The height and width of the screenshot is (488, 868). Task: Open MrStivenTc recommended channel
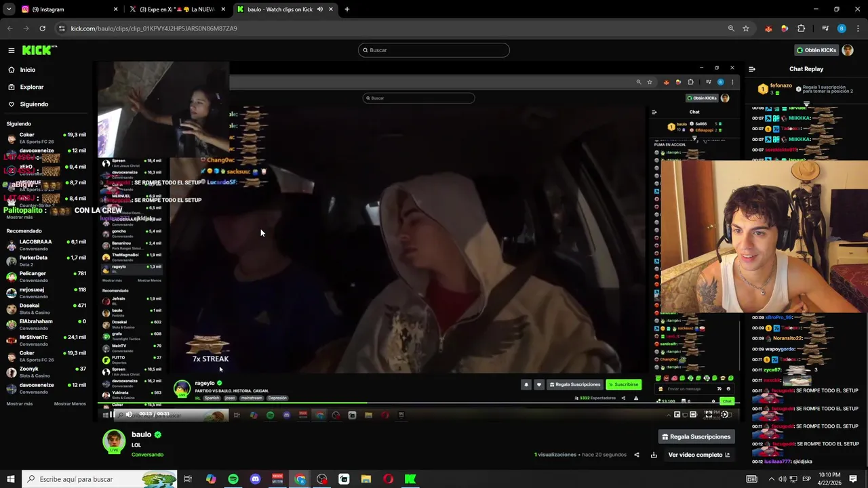46,340
